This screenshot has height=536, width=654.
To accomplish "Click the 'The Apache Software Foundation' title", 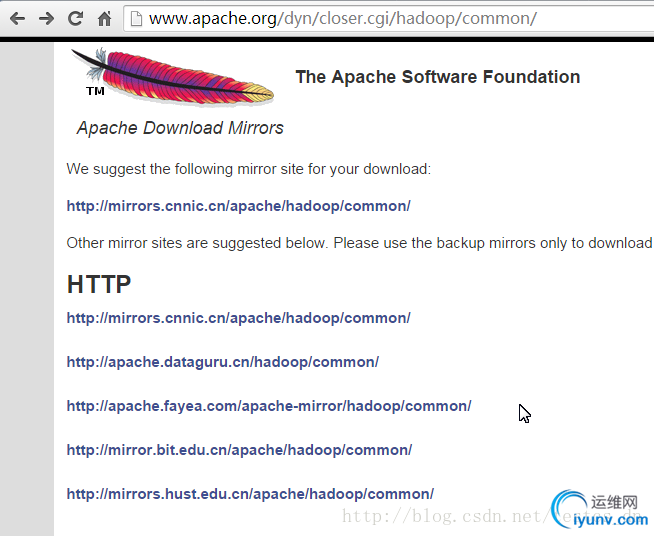I will click(x=438, y=77).
